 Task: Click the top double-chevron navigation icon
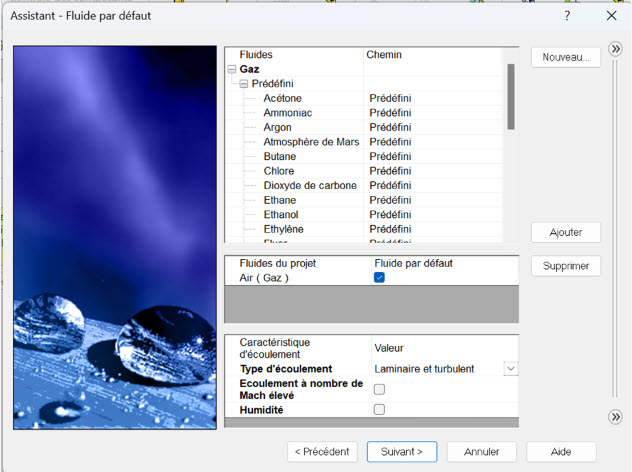coord(616,58)
